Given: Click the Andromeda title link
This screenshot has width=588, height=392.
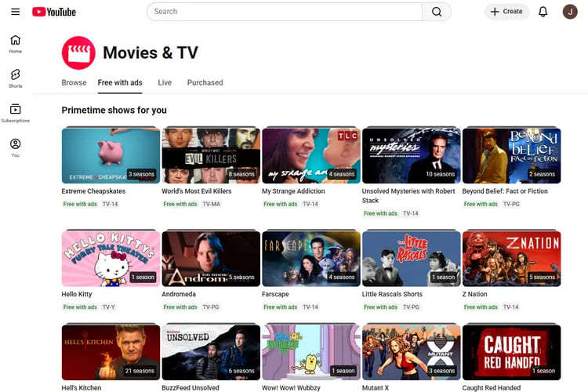Looking at the screenshot, I should coord(179,294).
